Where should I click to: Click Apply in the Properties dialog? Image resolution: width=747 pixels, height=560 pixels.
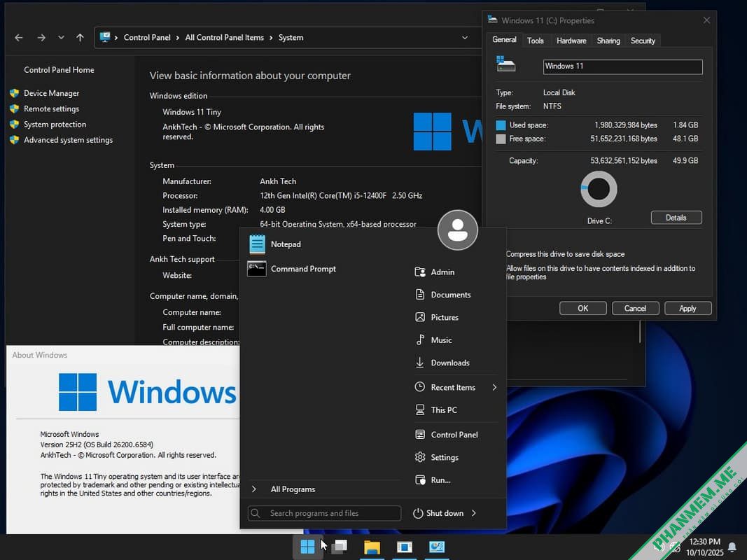point(687,309)
